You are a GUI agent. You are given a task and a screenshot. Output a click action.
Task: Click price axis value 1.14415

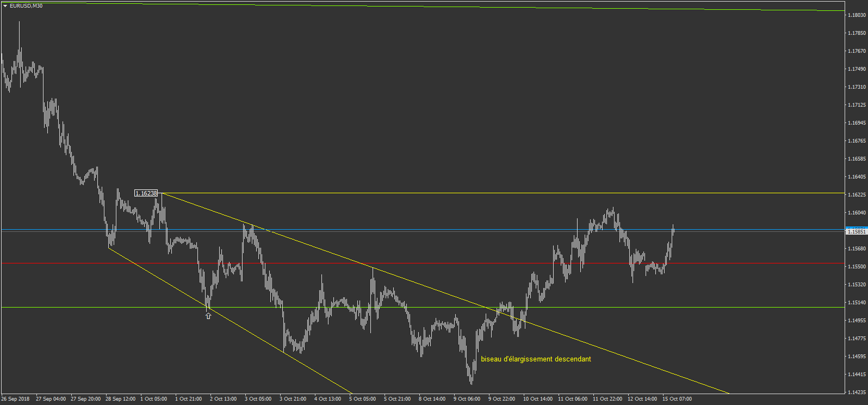click(857, 375)
